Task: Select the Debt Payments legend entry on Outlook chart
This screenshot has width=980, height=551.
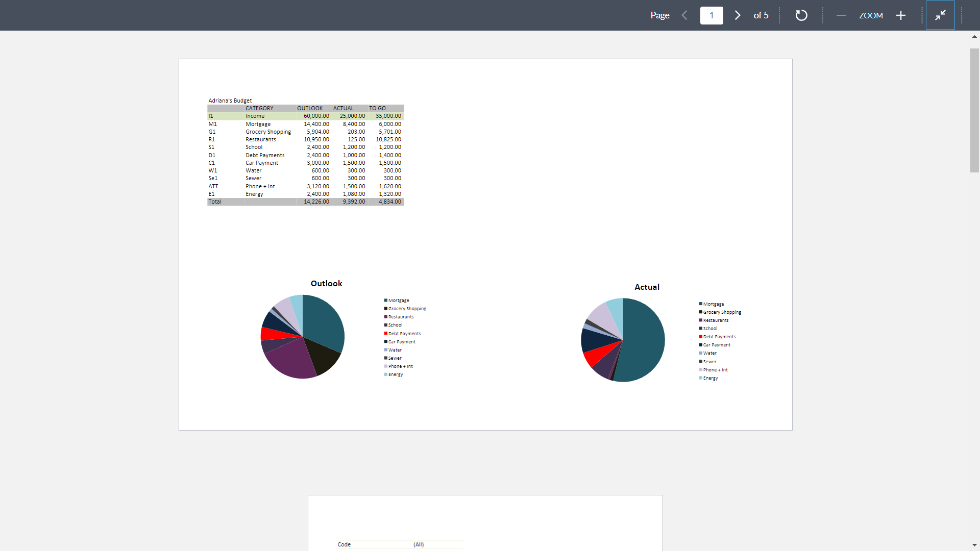Action: click(x=403, y=333)
